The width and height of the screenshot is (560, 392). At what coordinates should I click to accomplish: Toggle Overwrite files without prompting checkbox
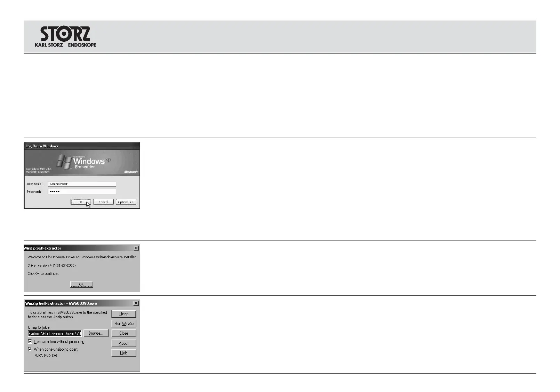click(30, 342)
